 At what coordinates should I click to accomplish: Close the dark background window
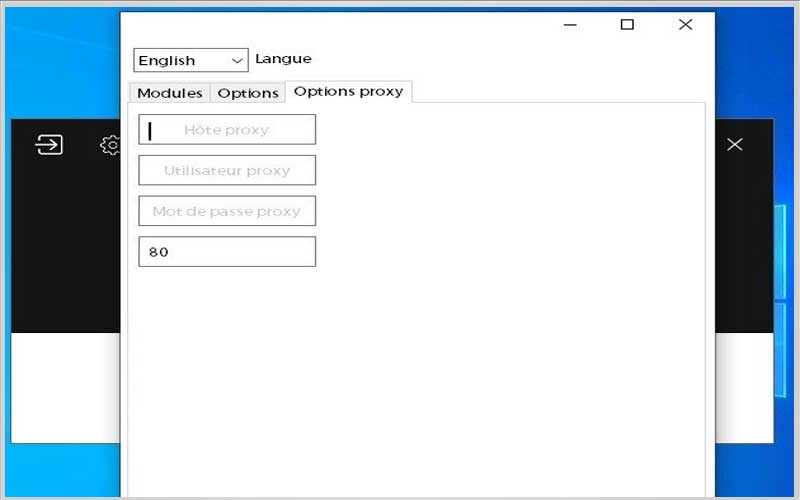click(x=735, y=144)
